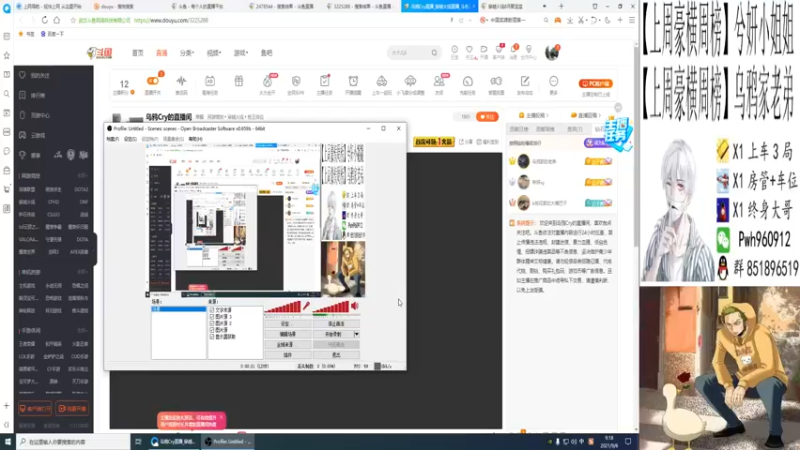Click 首页 in Douyu navigation

pyautogui.click(x=138, y=53)
